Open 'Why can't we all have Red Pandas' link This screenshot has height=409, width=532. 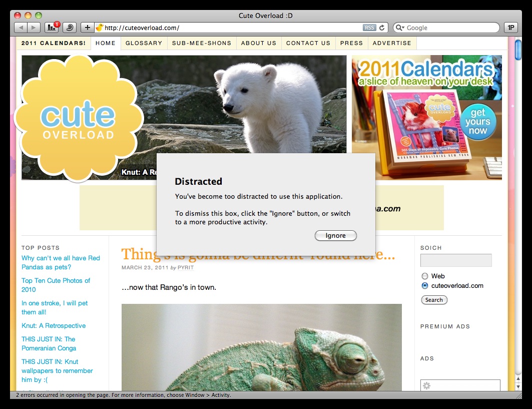[61, 262]
